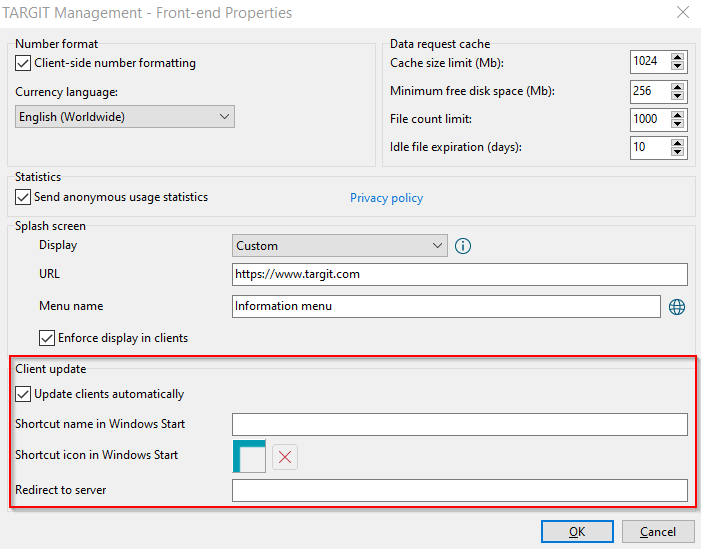Click the Redirect to server field
Screen dimensions: 701x549
pyautogui.click(x=460, y=490)
